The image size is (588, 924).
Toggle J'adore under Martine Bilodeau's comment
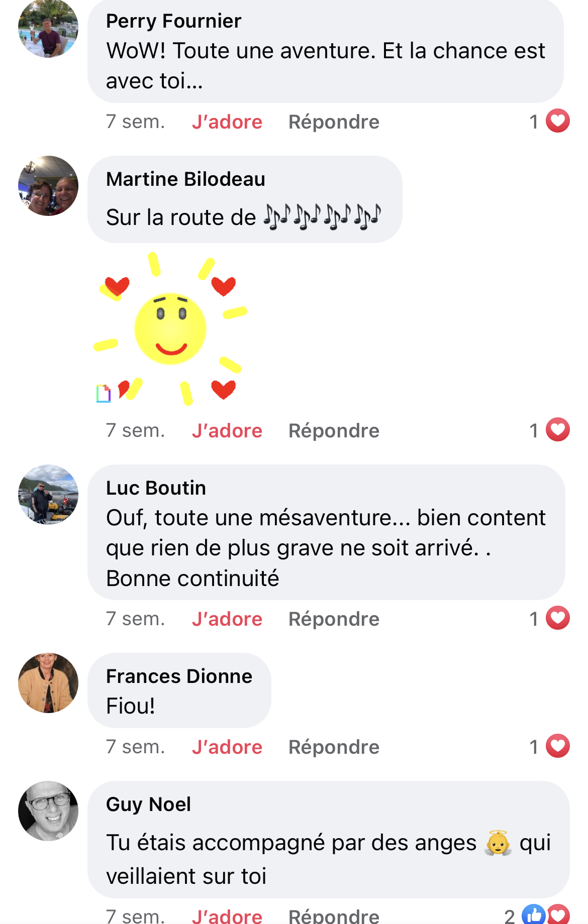pyautogui.click(x=227, y=431)
